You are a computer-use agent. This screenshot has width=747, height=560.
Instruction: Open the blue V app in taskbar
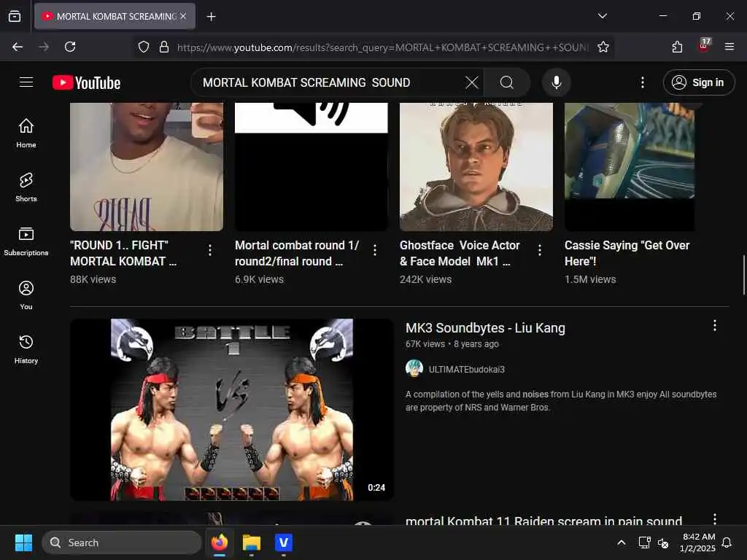[284, 542]
